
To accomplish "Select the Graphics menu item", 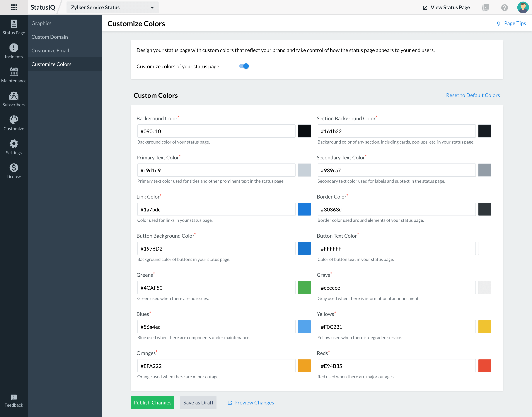I will (41, 23).
